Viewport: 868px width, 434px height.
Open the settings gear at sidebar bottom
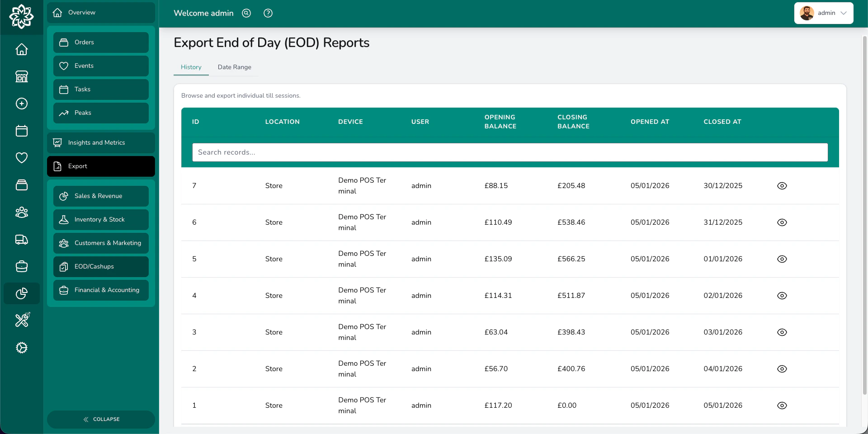tap(21, 348)
